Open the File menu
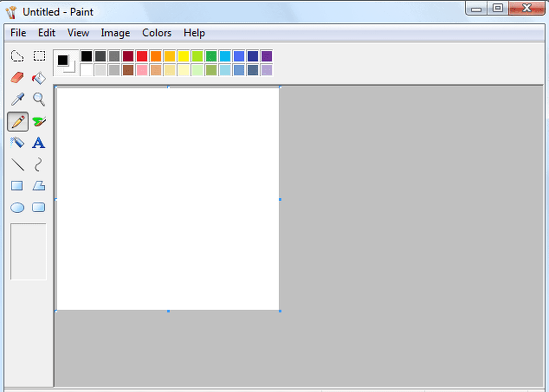 click(x=17, y=33)
